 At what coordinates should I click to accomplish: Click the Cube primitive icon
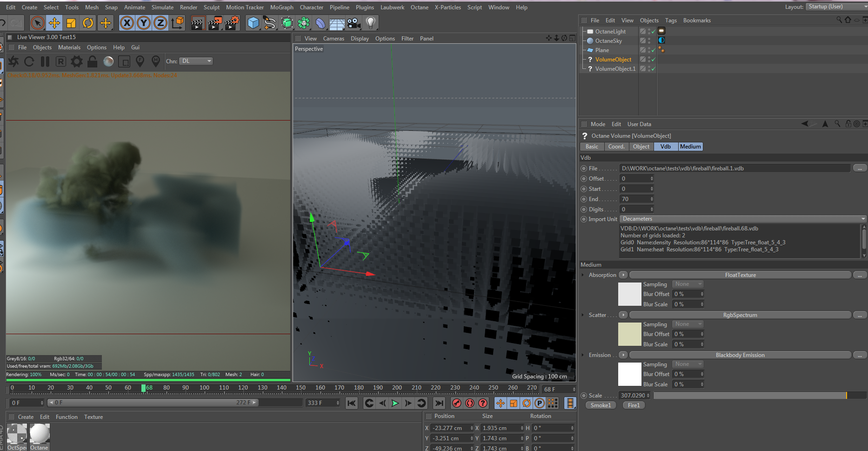click(253, 23)
